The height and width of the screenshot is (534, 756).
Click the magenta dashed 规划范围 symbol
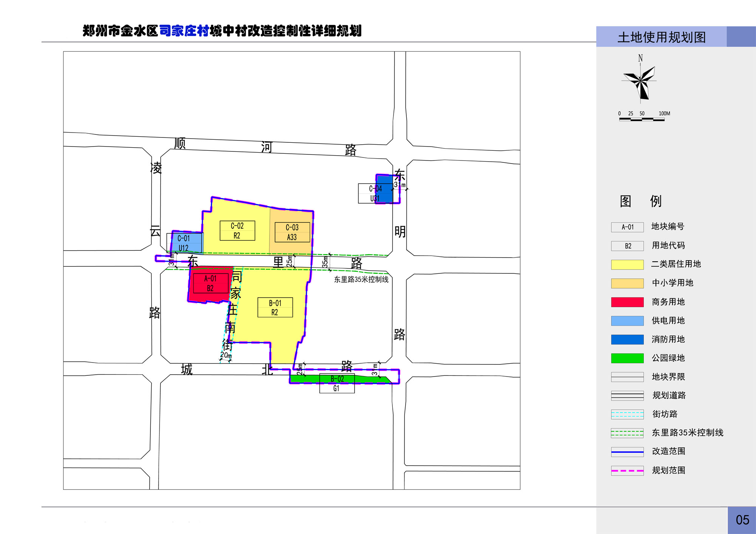[627, 471]
